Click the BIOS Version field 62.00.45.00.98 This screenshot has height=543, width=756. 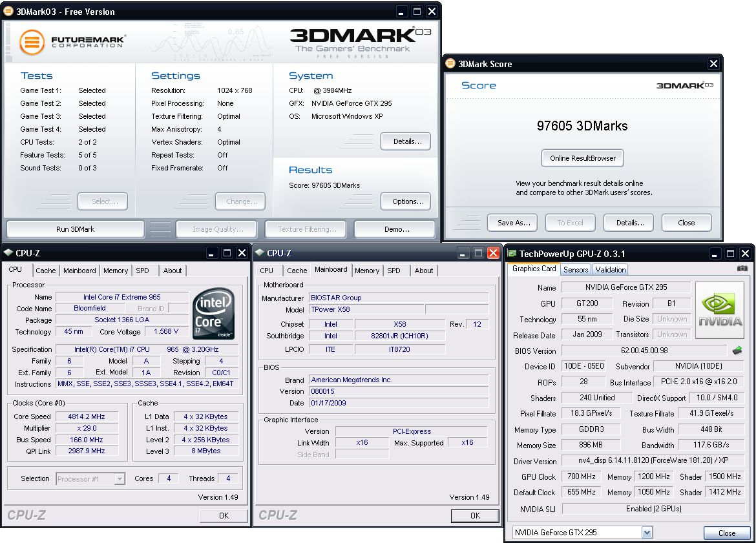coord(644,351)
